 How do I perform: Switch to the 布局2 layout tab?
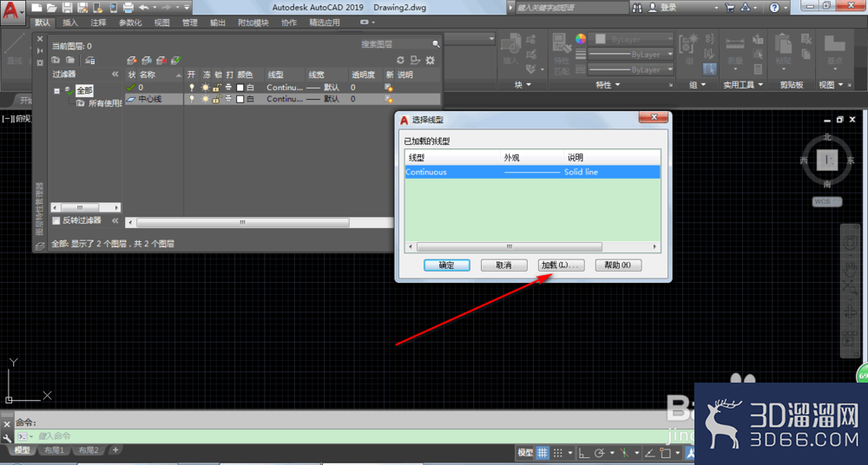pos(88,450)
